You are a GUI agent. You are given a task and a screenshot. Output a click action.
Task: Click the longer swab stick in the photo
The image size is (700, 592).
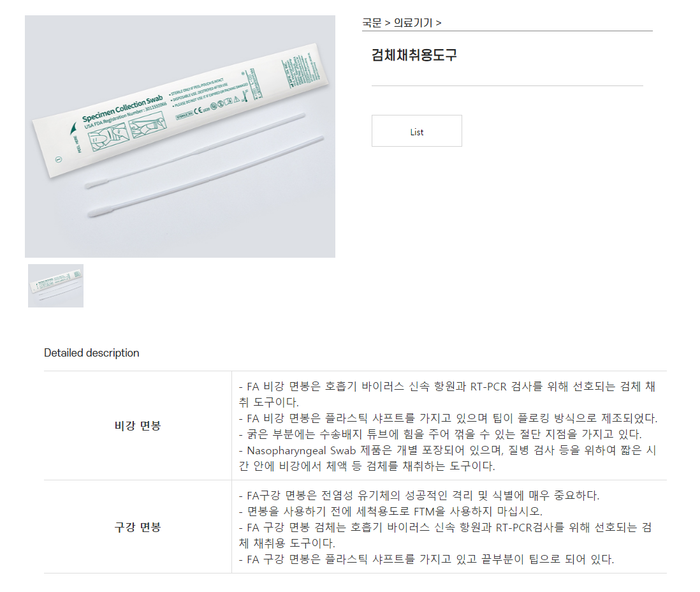[x=205, y=177]
